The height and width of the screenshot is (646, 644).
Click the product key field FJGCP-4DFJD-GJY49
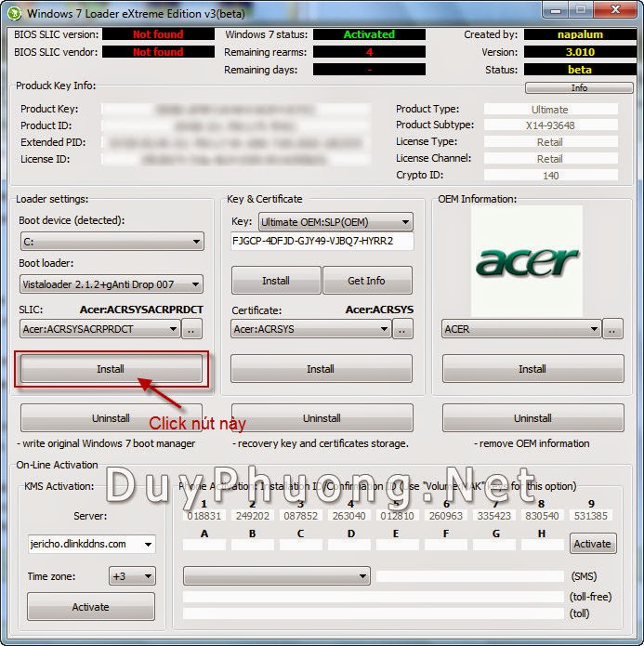(x=322, y=242)
